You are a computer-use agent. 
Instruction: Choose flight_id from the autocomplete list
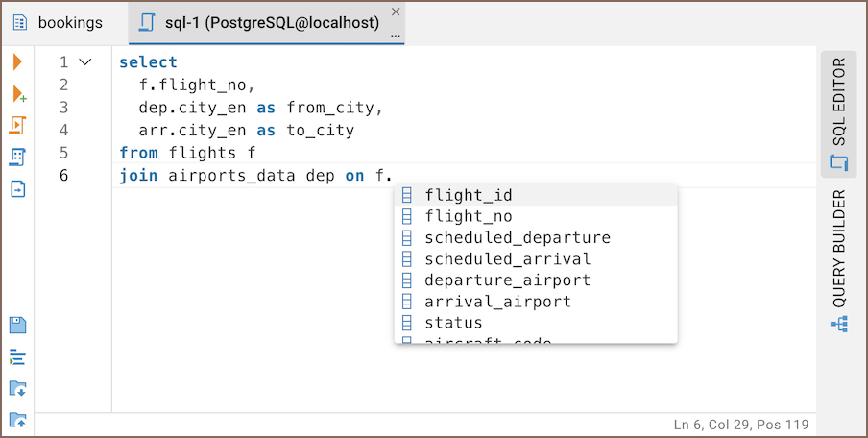coord(469,195)
